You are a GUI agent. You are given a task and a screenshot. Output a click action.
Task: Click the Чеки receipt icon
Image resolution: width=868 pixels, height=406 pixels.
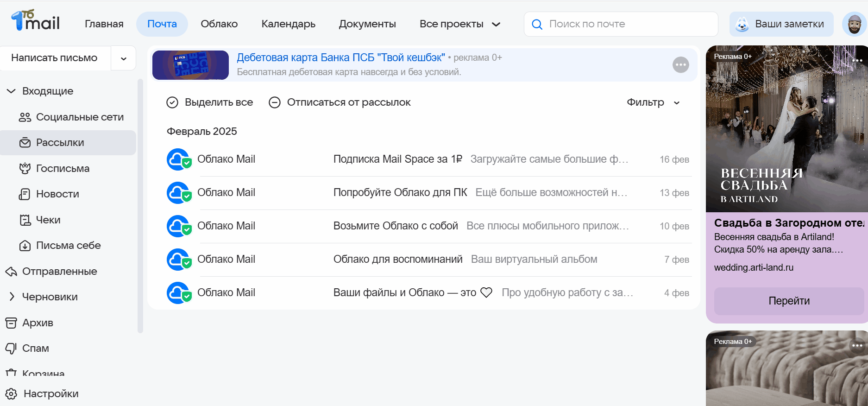click(x=25, y=220)
